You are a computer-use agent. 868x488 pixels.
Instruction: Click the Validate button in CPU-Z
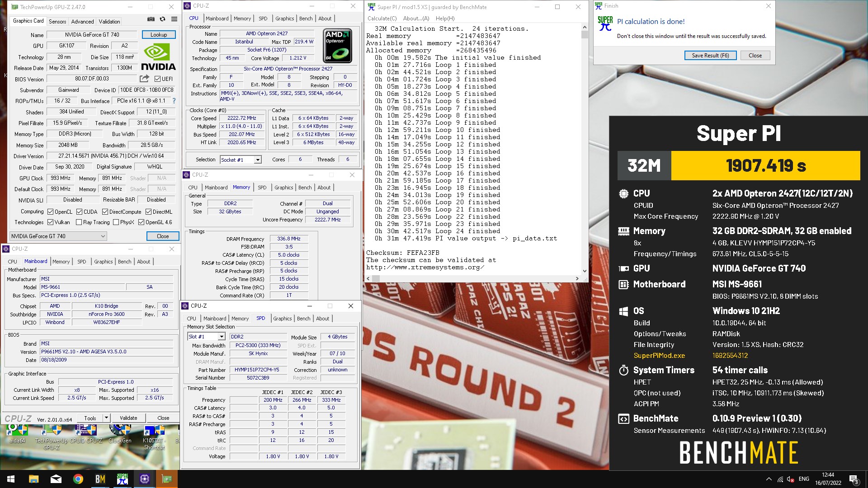click(128, 418)
